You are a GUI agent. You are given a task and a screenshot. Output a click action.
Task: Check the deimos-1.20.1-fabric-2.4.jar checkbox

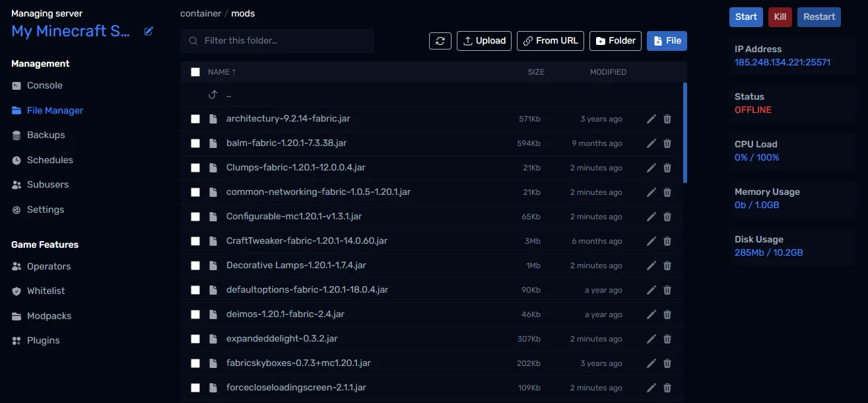(x=195, y=314)
